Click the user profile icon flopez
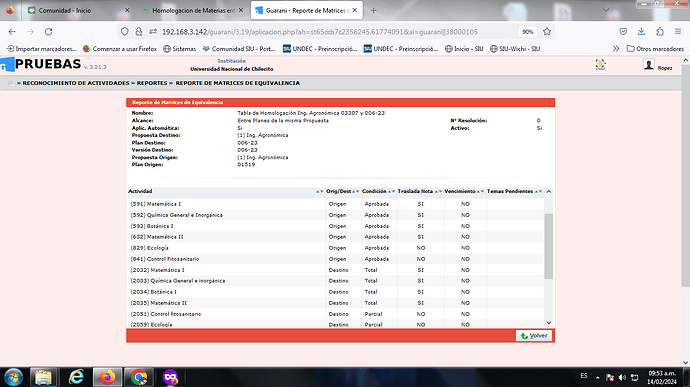The height and width of the screenshot is (387, 690). (x=649, y=65)
